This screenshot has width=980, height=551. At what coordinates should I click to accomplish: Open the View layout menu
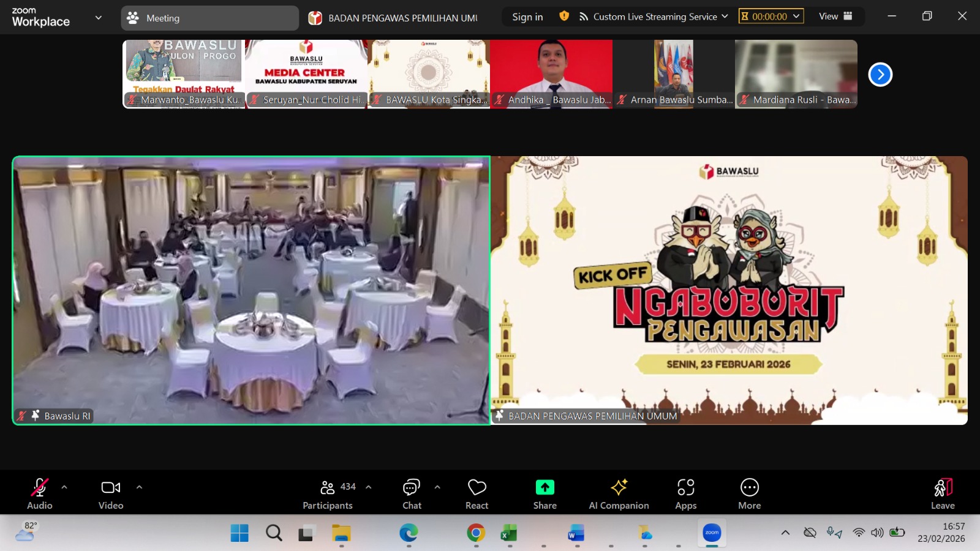tap(835, 17)
